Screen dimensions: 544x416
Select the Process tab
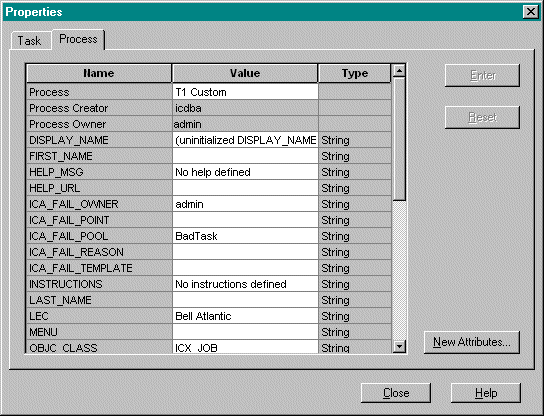tap(78, 39)
